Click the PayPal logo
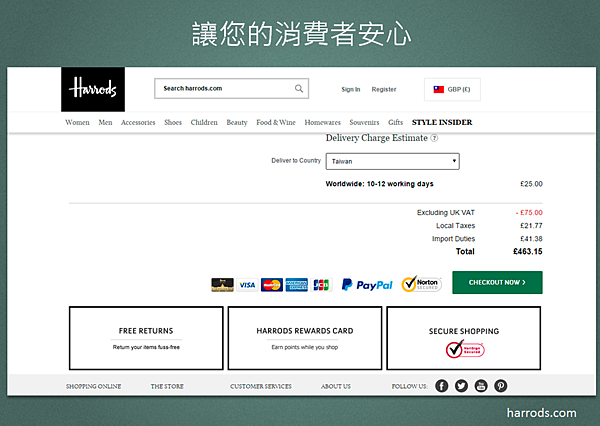Image resolution: width=600 pixels, height=426 pixels. [x=367, y=285]
